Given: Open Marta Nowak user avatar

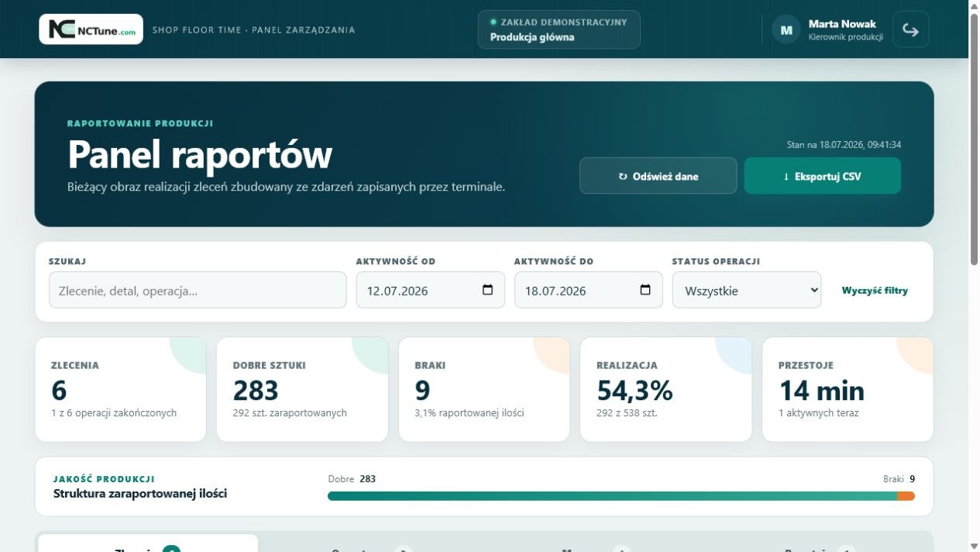Looking at the screenshot, I should click(x=786, y=30).
